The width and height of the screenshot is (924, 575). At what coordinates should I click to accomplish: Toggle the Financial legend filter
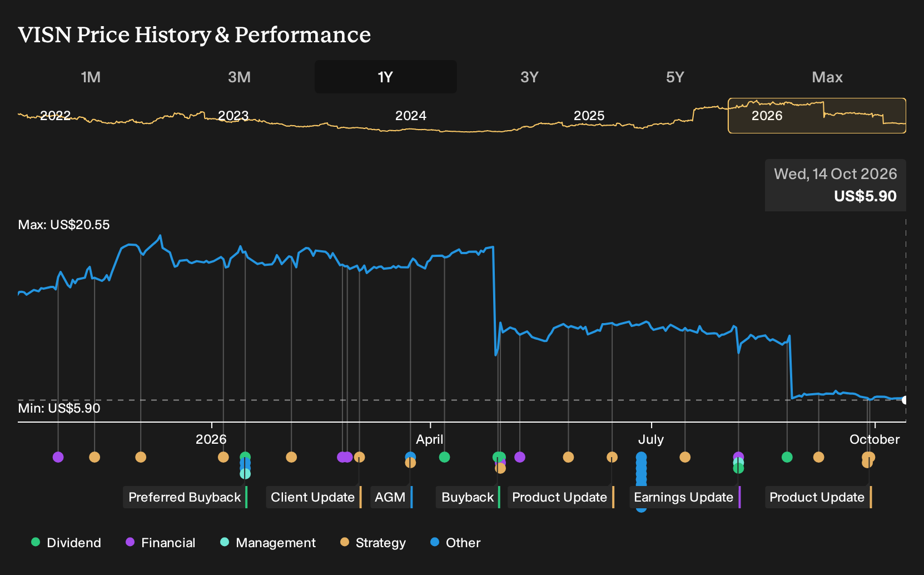[161, 543]
